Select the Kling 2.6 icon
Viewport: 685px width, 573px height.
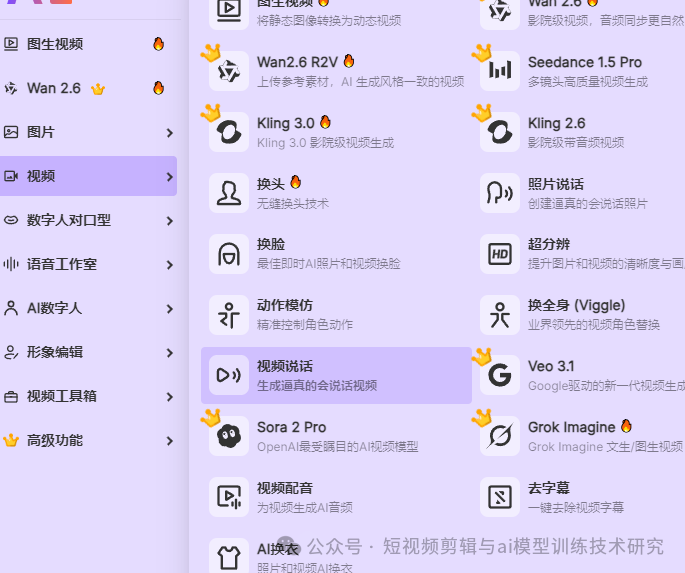pyautogui.click(x=500, y=132)
